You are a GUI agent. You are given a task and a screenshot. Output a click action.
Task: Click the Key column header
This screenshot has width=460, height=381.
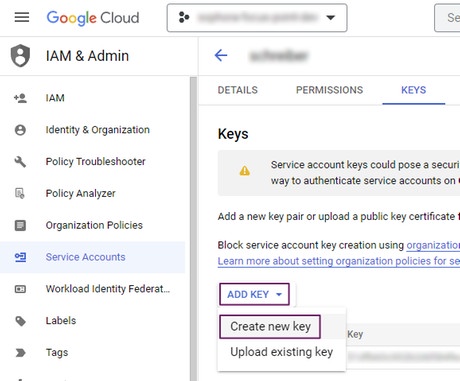tap(355, 334)
